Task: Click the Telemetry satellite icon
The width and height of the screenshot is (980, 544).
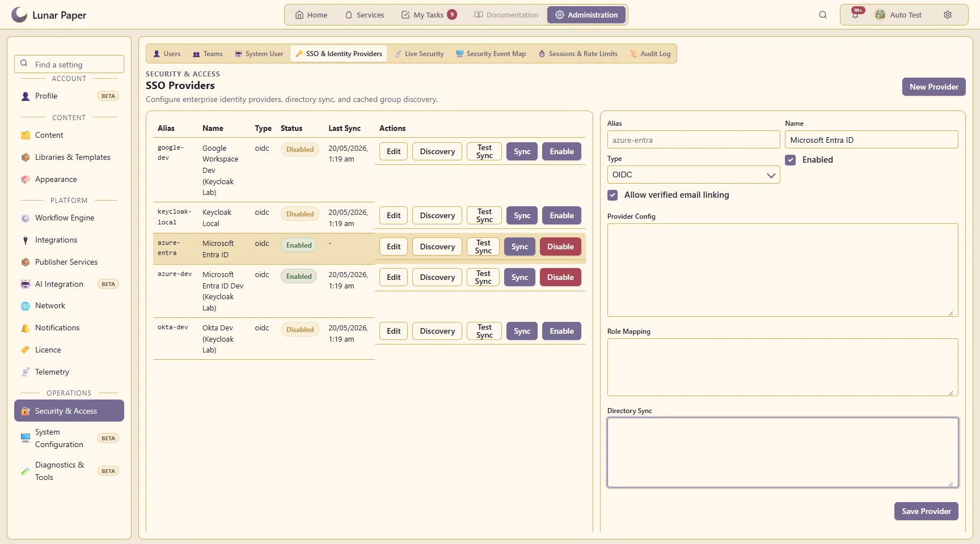Action: [x=26, y=372]
